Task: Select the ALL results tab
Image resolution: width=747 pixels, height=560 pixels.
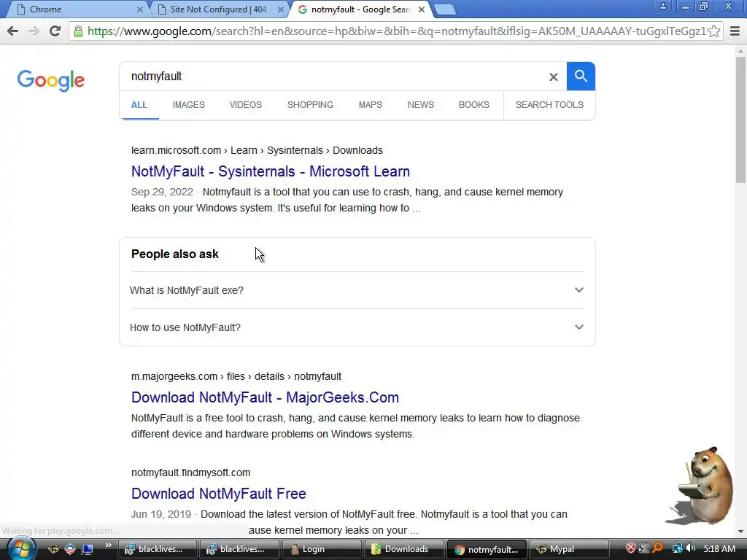Action: (x=139, y=105)
